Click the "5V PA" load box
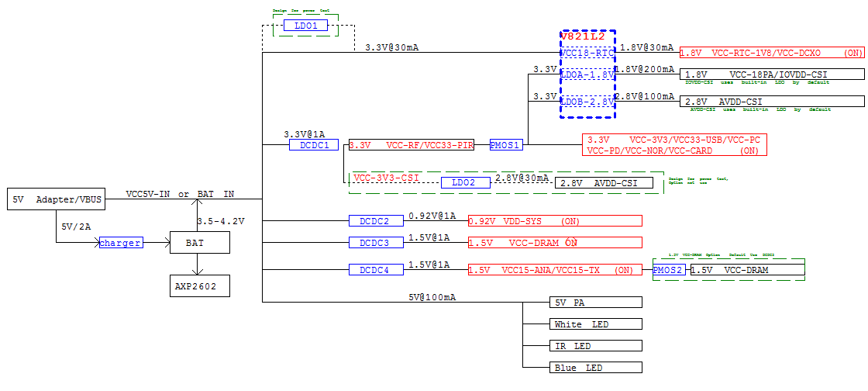This screenshot has width=868, height=391. [596, 303]
